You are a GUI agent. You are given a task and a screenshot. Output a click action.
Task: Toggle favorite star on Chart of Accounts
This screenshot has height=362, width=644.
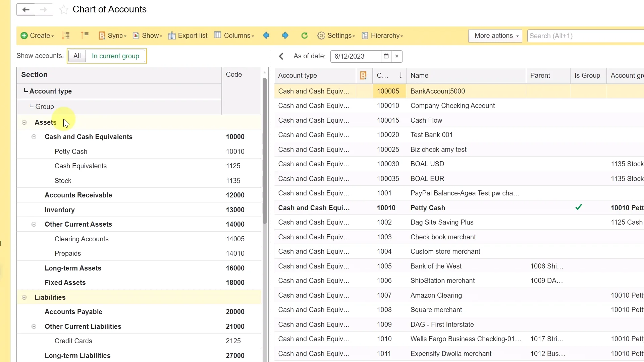click(x=63, y=9)
